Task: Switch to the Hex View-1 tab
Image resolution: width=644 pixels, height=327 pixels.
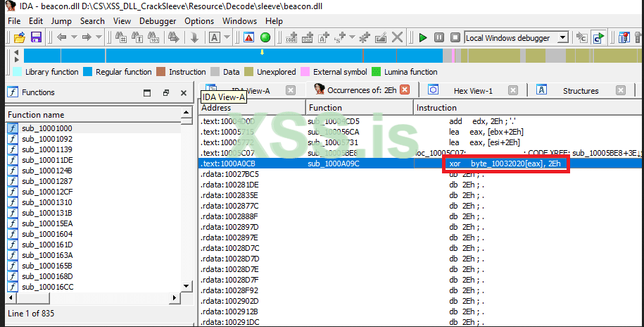Action: pyautogui.click(x=473, y=90)
